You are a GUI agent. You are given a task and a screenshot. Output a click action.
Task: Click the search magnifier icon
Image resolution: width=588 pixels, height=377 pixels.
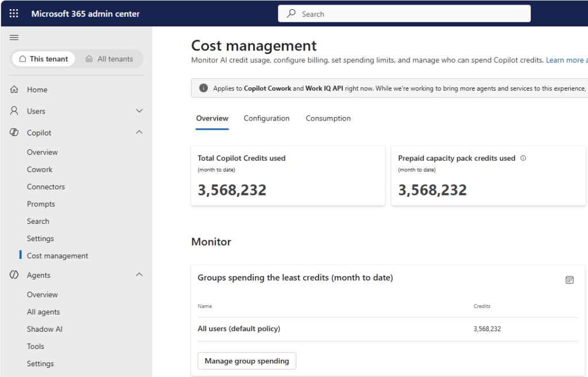tap(291, 14)
